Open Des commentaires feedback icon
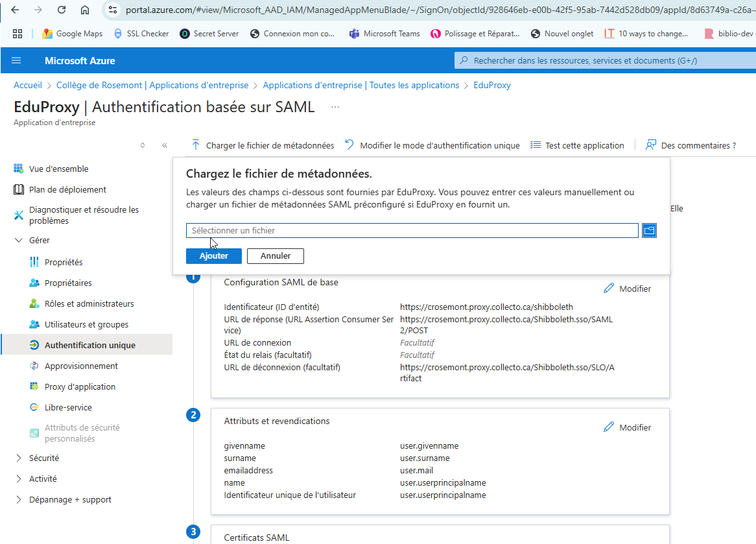The height and width of the screenshot is (544, 756). pyautogui.click(x=651, y=145)
